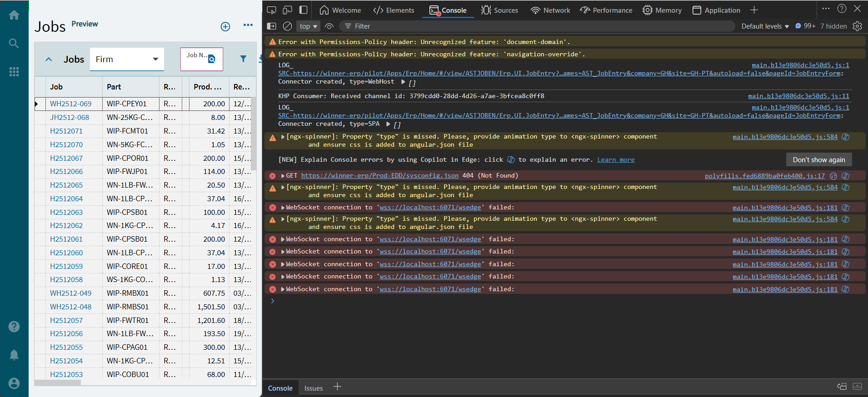The width and height of the screenshot is (868, 397).
Task: Switch to the Network tab
Action: tap(550, 10)
